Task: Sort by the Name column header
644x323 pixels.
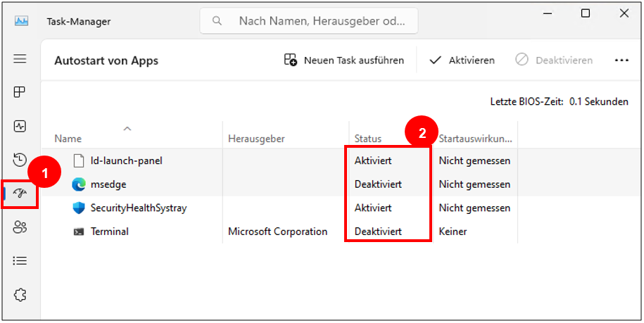Action: [x=68, y=139]
